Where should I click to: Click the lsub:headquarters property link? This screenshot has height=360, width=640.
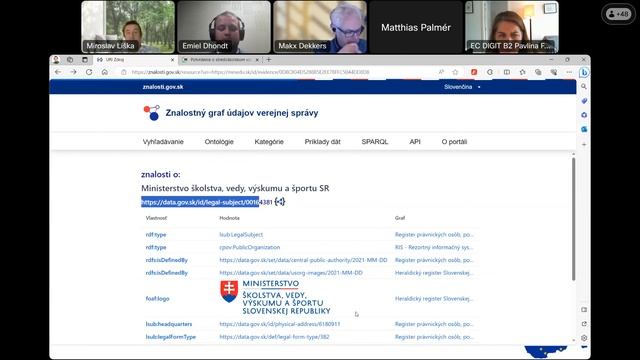tap(169, 324)
